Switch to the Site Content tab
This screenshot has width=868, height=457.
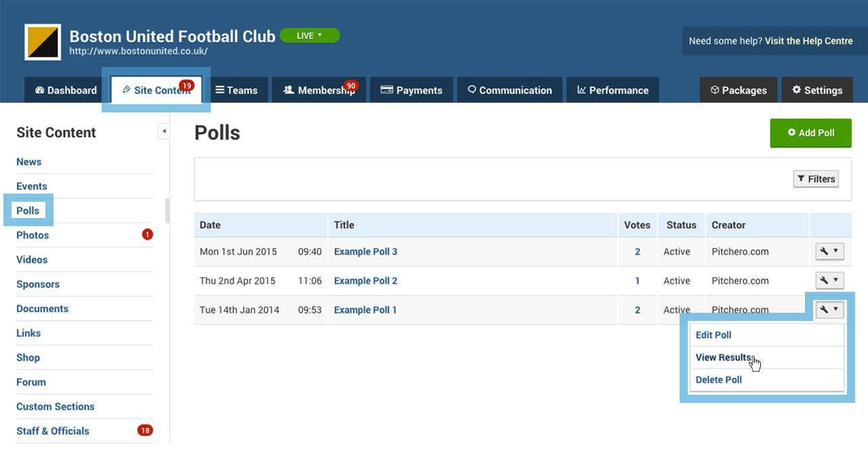[155, 89]
